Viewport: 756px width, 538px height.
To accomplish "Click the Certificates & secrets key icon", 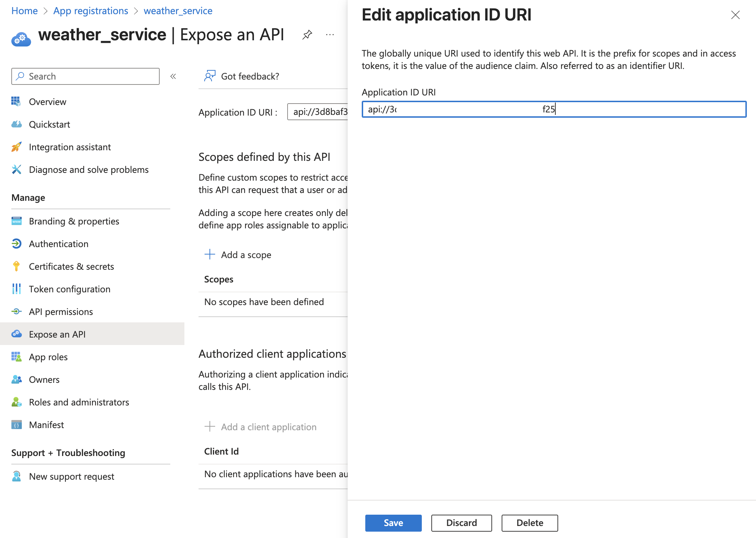I will [16, 266].
